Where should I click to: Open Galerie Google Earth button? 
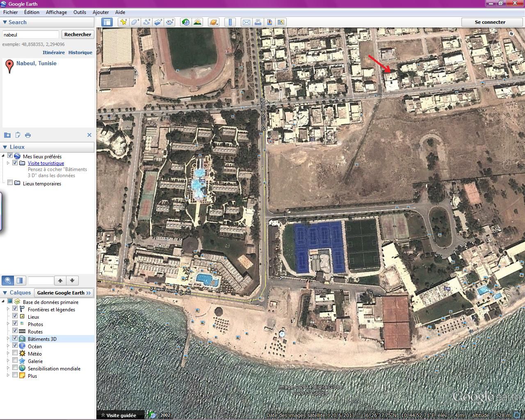(x=64, y=293)
